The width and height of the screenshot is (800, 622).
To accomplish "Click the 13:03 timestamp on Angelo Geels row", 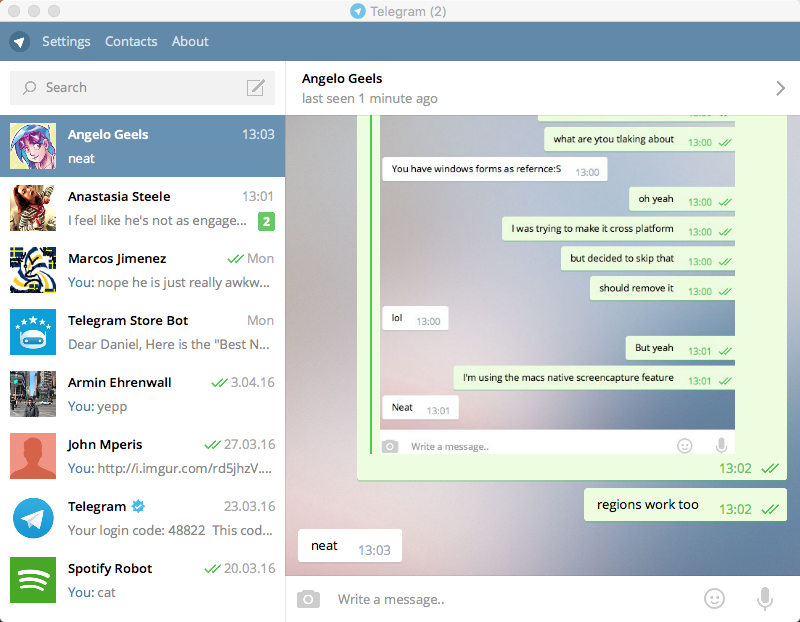I will (258, 134).
